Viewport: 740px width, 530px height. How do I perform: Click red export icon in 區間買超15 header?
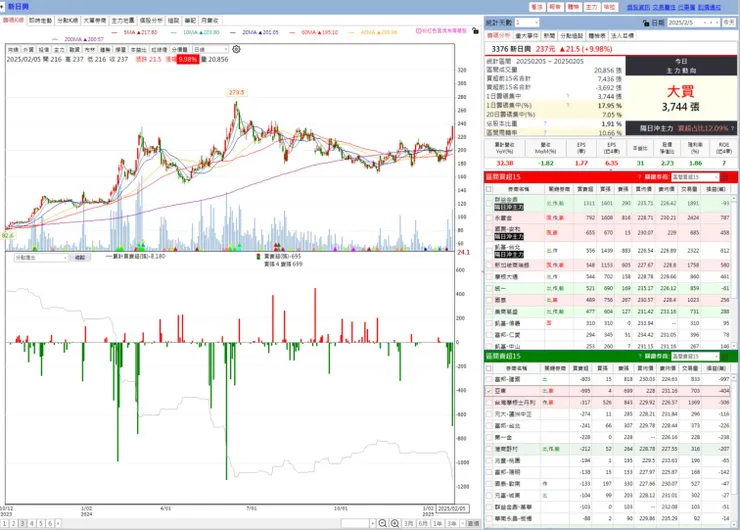pyautogui.click(x=725, y=177)
